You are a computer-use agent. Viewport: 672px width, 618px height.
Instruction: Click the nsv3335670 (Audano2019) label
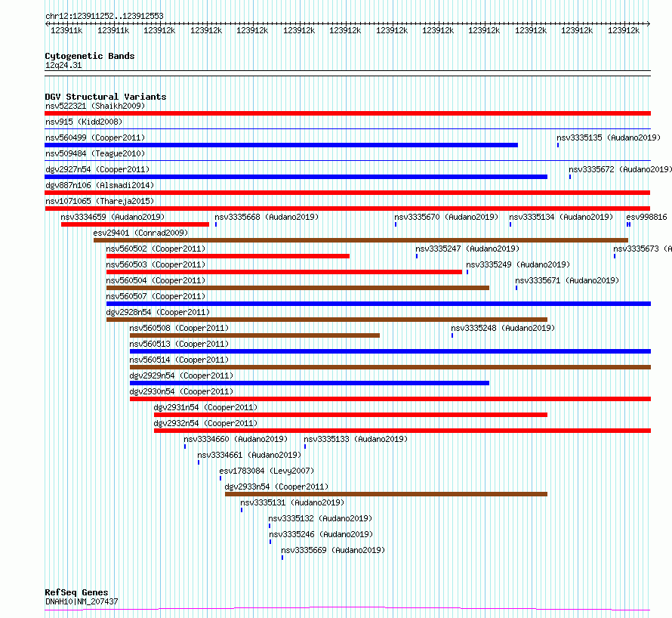446,217
